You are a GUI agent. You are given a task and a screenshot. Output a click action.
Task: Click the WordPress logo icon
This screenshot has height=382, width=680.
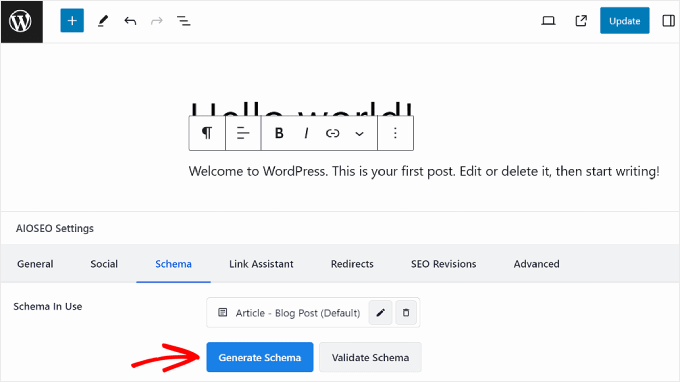click(21, 21)
